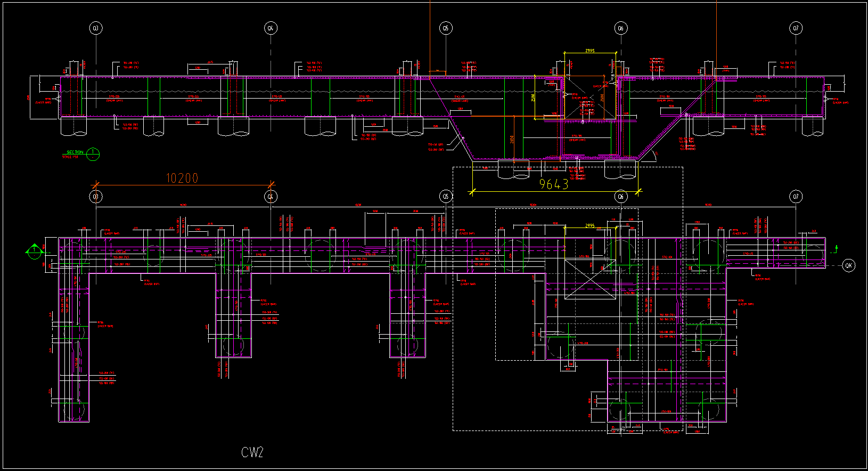868x471 pixels.
Task: Select the orange 10200 dimension text
Action: (182, 178)
